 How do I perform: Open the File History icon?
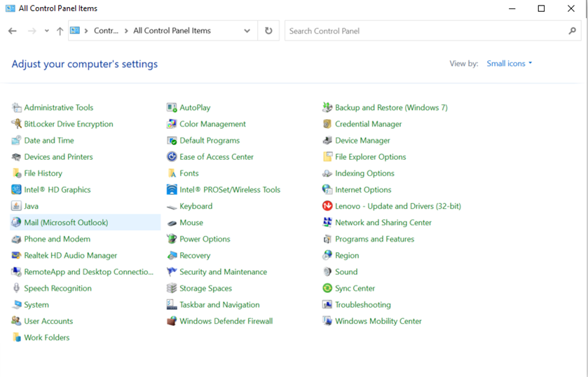(16, 173)
